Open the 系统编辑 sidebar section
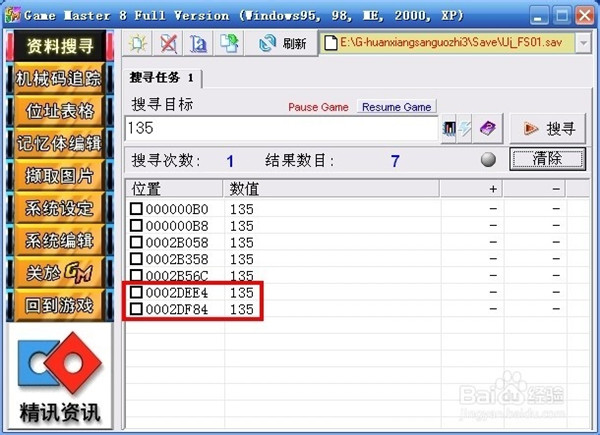The image size is (600, 435). point(59,241)
